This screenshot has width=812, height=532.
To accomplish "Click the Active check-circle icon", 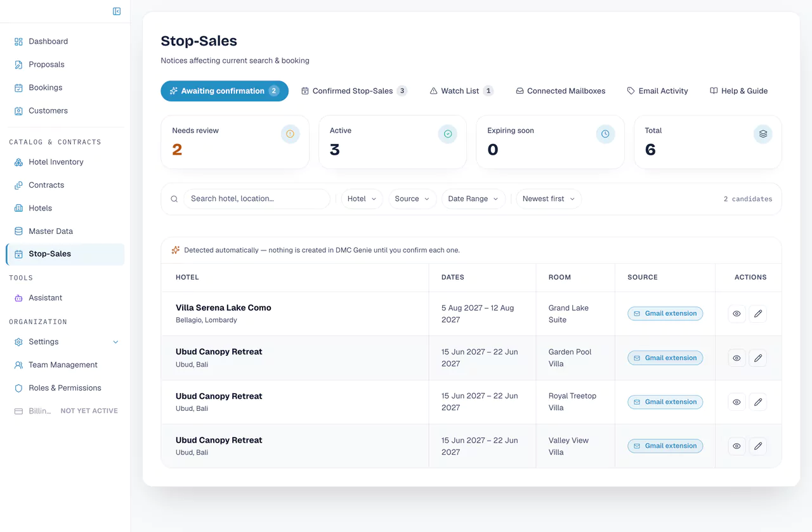I will [x=448, y=134].
